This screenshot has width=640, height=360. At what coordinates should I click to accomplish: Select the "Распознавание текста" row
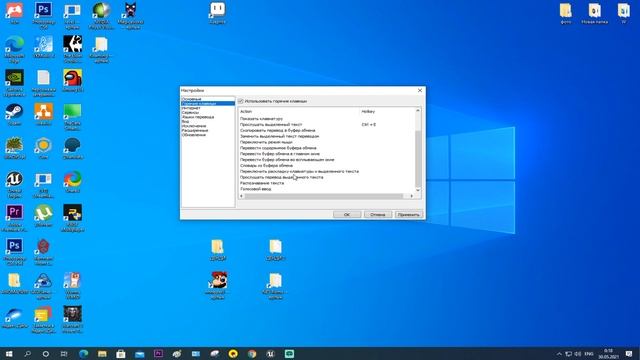[x=262, y=183]
